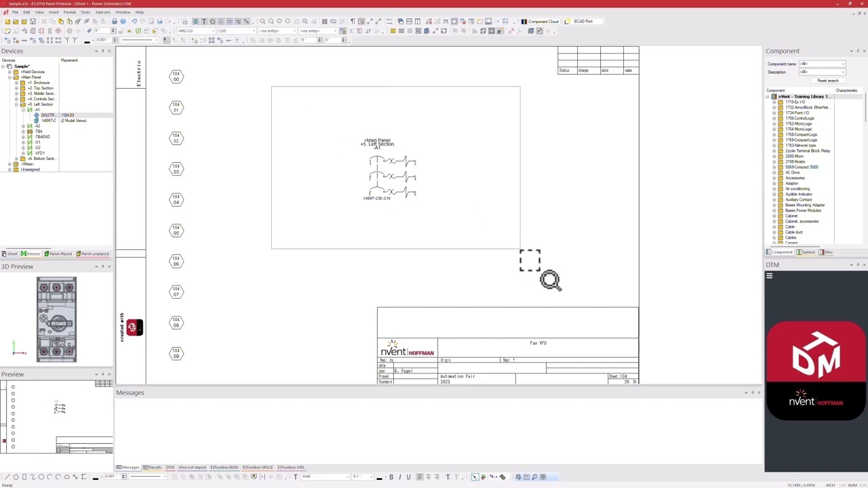This screenshot has width=868, height=488.
Task: Open the Tools menu
Action: pos(85,12)
